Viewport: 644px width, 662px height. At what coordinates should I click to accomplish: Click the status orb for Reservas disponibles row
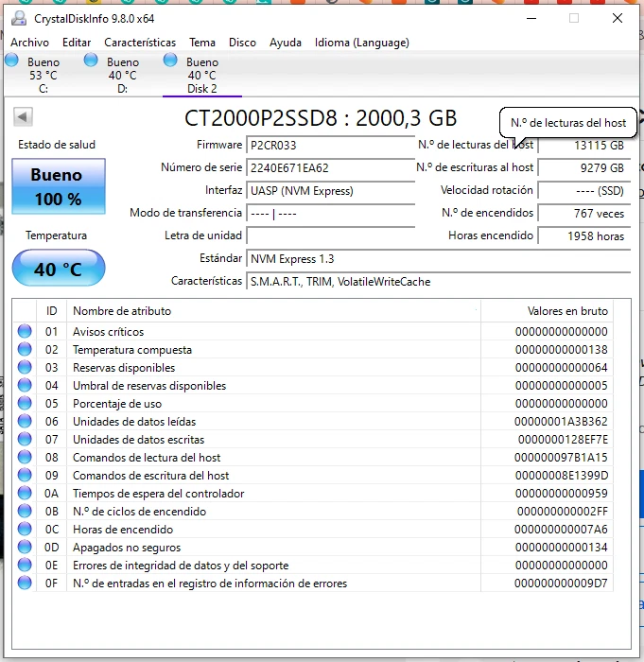tap(25, 367)
